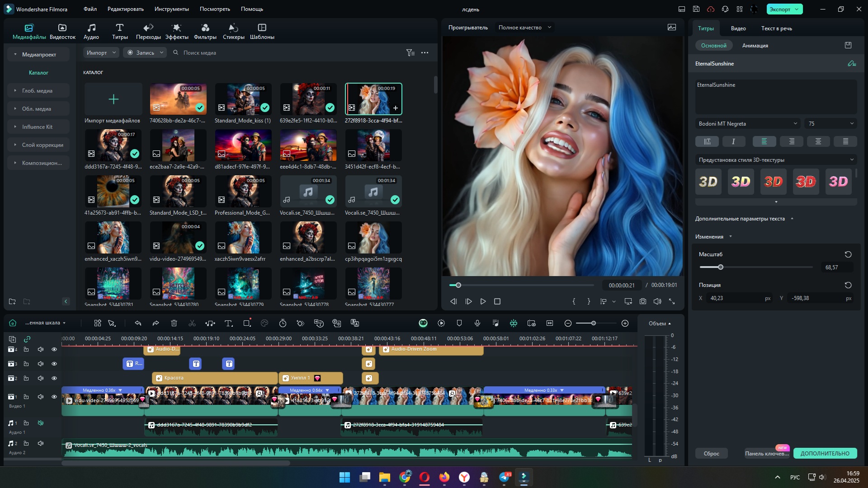868x488 pixels.
Task: Hide video track 3 with its eye icon
Action: tap(54, 364)
